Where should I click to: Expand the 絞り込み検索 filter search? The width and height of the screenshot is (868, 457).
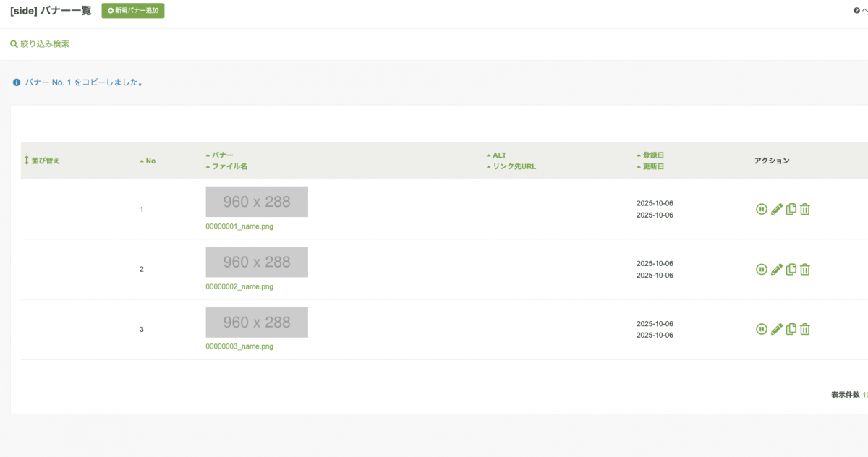tap(41, 44)
